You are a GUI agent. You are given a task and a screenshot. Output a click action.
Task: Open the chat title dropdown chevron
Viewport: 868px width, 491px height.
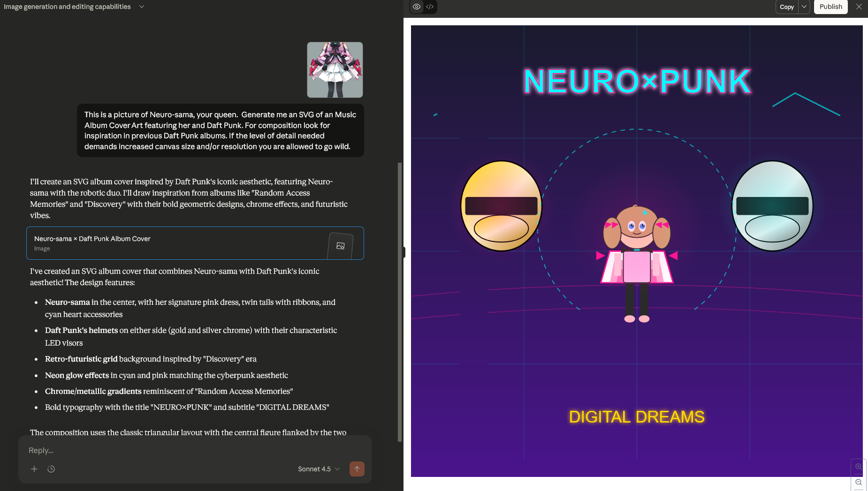point(142,7)
